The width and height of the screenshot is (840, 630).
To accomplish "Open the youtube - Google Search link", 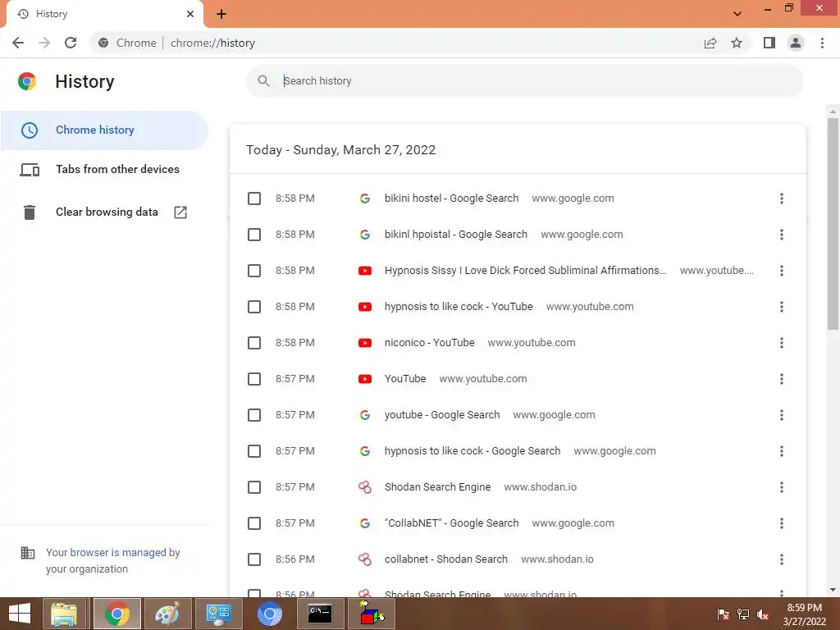I will click(x=442, y=415).
